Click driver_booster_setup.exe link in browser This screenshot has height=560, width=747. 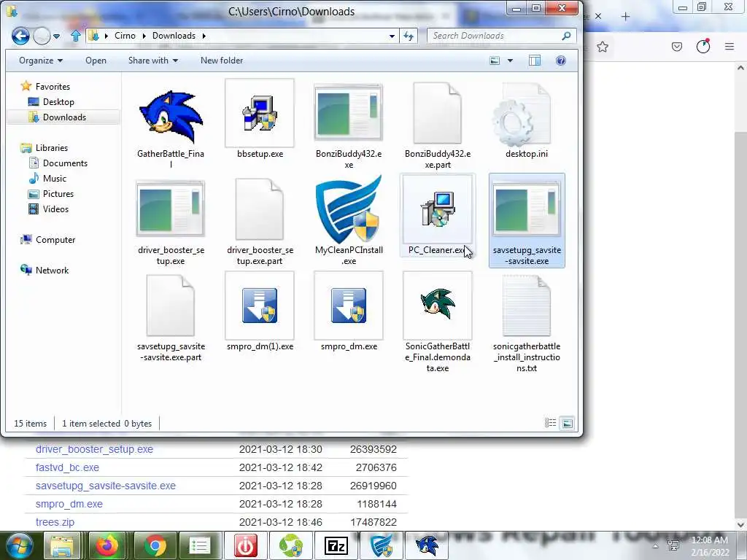[94, 449]
